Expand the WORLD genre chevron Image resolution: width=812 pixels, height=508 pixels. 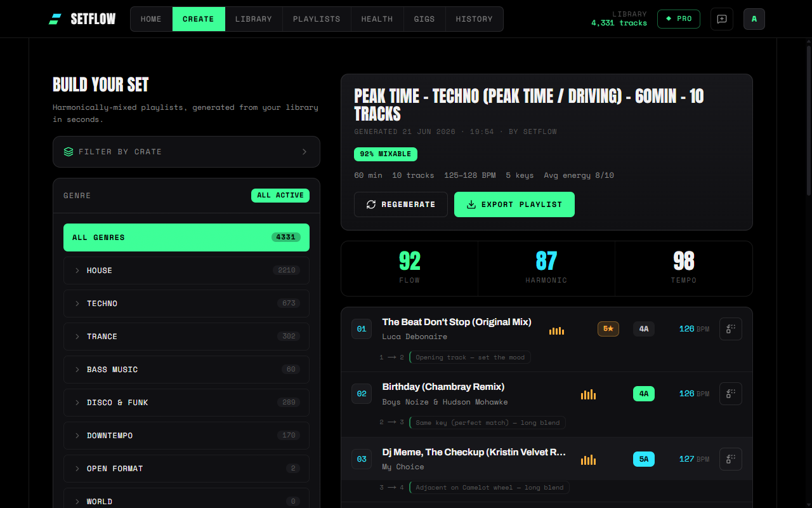pyautogui.click(x=77, y=502)
